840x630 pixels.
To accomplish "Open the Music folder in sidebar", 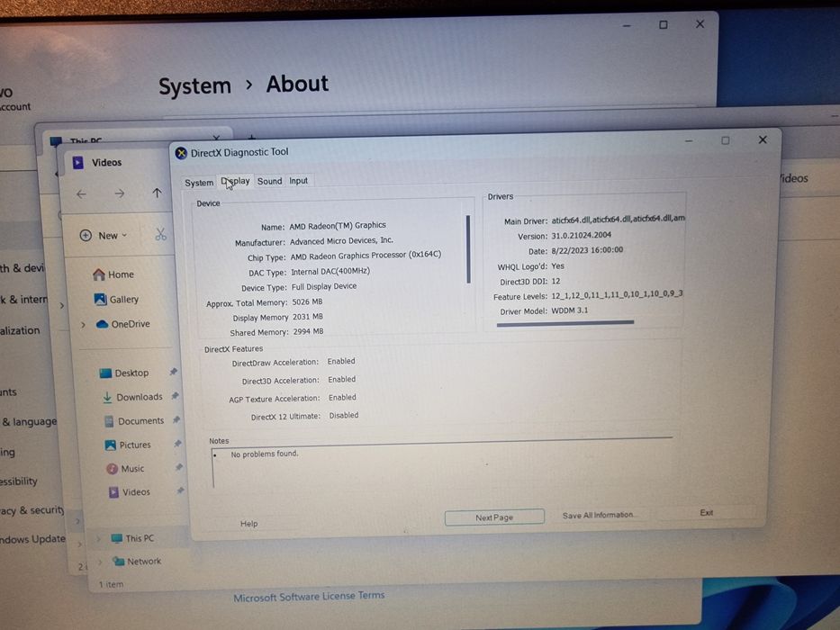I will [125, 469].
